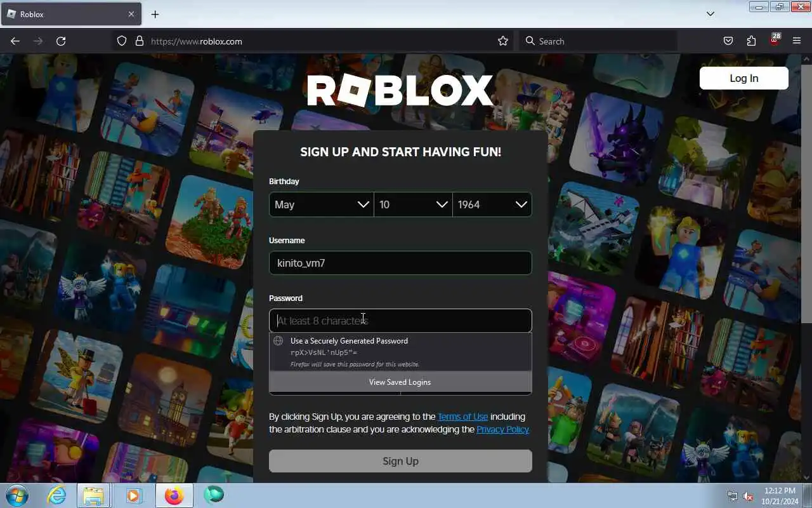
Task: Open the green round taskbar app icon
Action: pyautogui.click(x=214, y=495)
